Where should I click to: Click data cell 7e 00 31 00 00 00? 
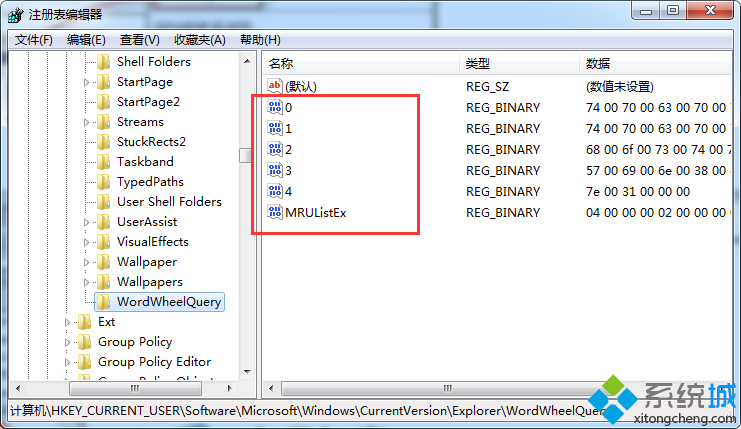[x=638, y=192]
